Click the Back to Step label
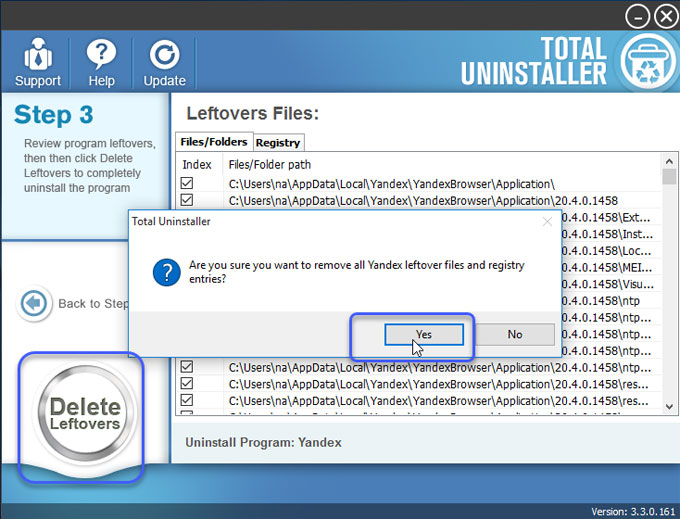The width and height of the screenshot is (680, 519). pos(93,304)
